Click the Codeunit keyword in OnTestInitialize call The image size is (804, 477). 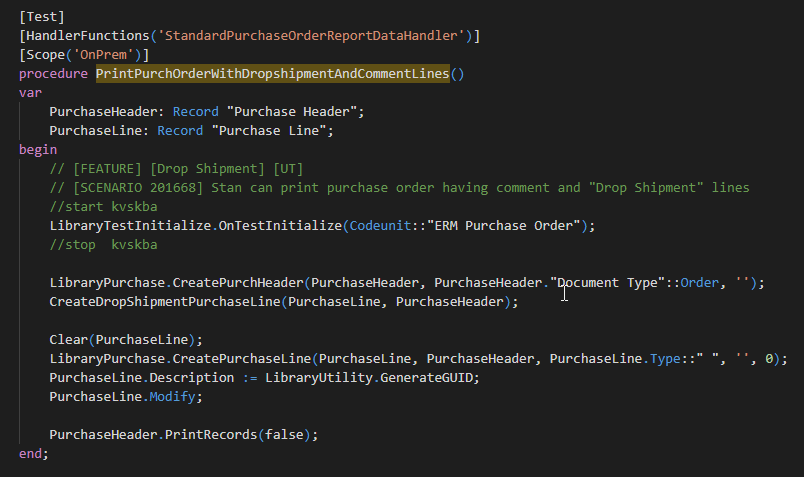point(380,226)
